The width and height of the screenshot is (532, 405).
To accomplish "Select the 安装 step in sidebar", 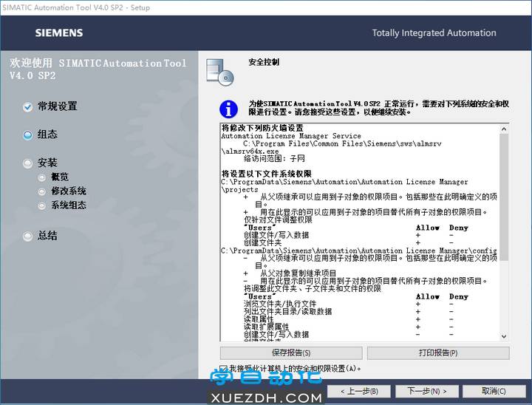I will pyautogui.click(x=47, y=163).
